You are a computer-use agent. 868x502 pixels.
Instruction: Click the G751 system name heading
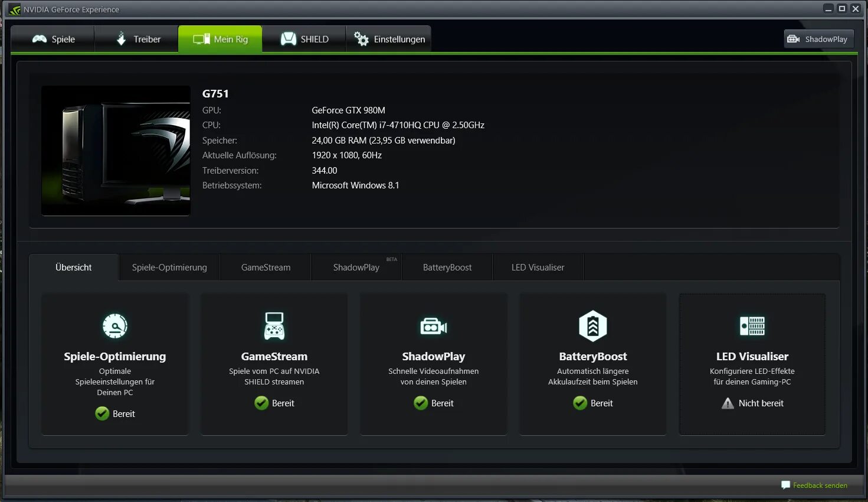(215, 93)
